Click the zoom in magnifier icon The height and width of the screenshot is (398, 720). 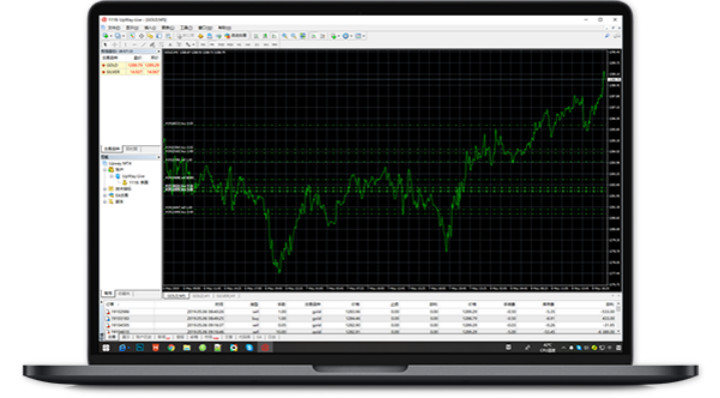(x=285, y=36)
